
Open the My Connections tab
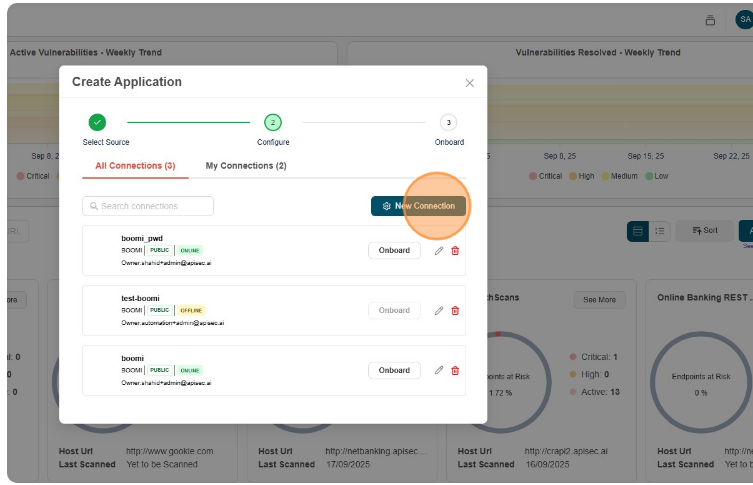246,166
